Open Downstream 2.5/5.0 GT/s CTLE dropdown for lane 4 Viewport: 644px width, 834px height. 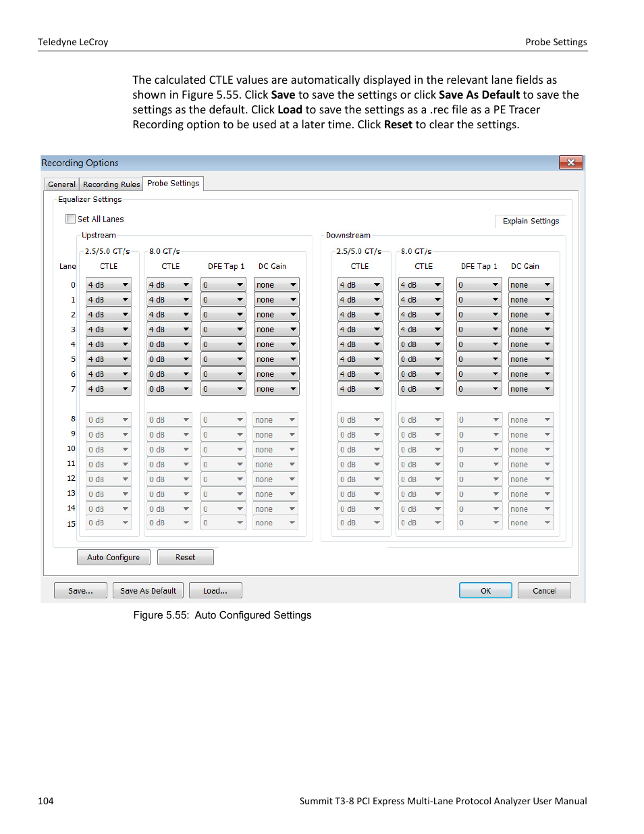[360, 344]
